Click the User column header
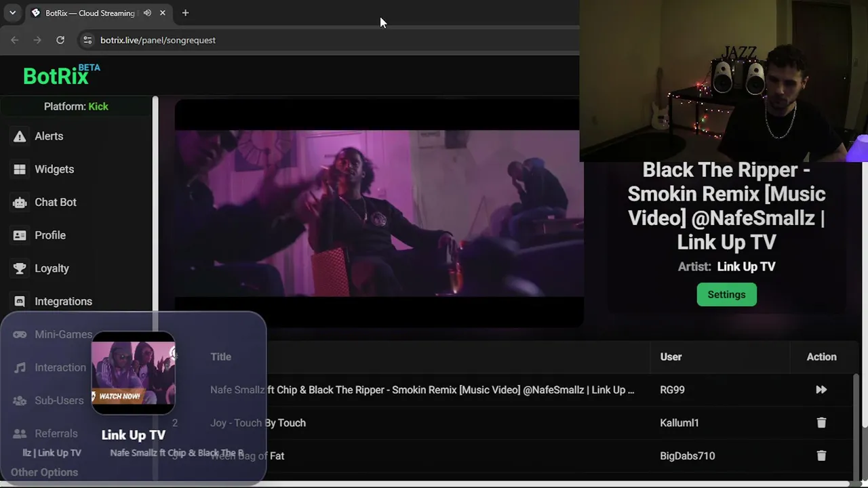This screenshot has width=868, height=488. click(x=671, y=357)
